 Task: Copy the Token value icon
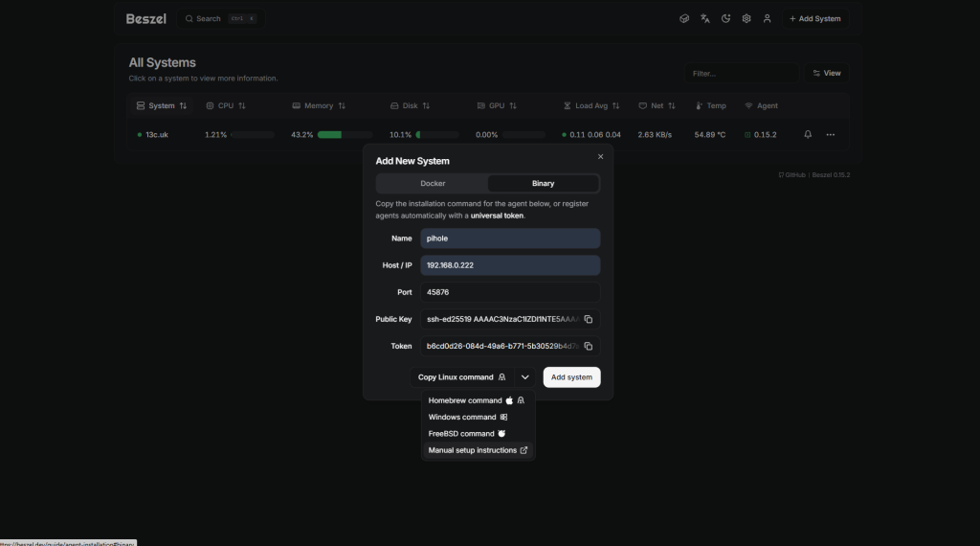click(x=589, y=346)
